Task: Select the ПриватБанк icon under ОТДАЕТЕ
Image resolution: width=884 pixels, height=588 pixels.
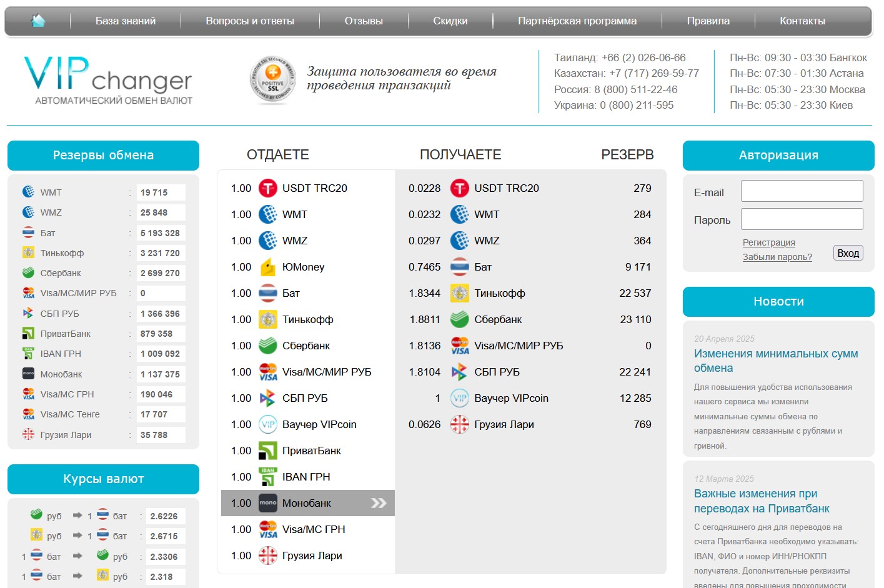Action: 268,451
